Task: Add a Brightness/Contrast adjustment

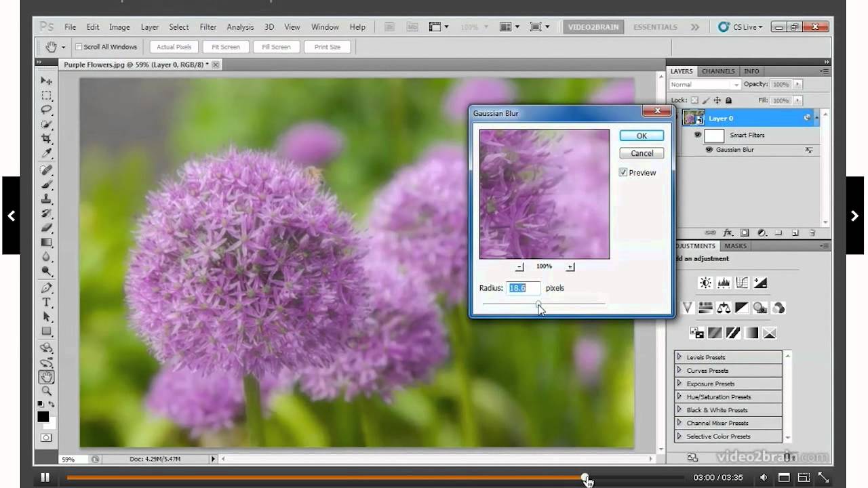Action: coord(706,283)
